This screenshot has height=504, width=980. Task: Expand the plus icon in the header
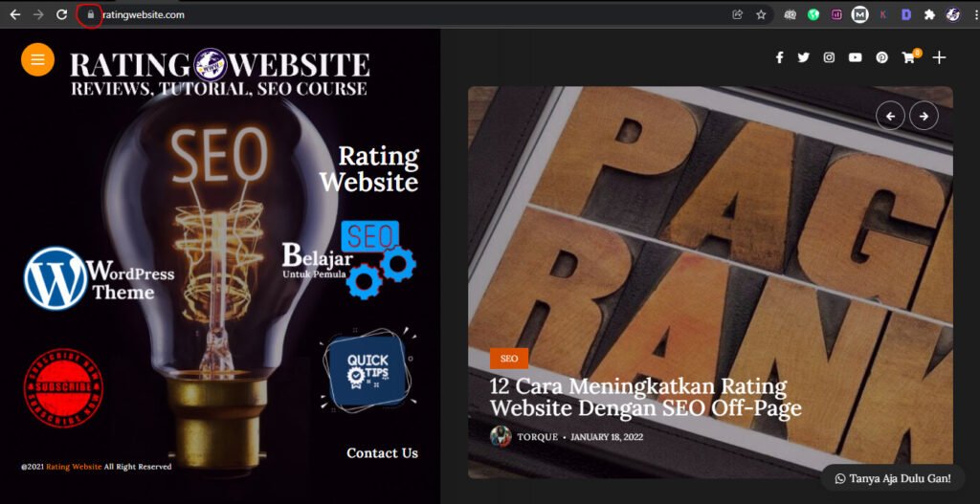939,57
